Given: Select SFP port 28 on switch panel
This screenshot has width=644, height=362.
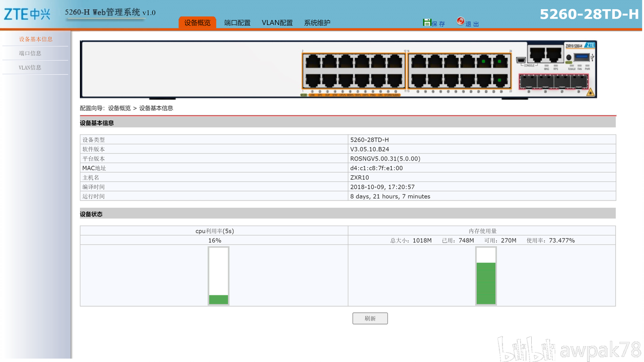Looking at the screenshot, I should tap(579, 82).
